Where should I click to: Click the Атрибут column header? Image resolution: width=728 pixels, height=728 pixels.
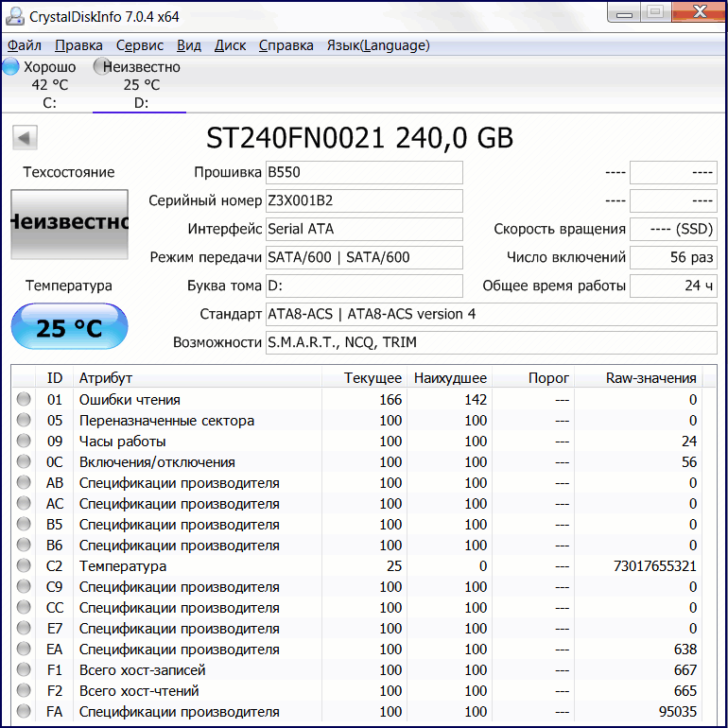tap(198, 378)
